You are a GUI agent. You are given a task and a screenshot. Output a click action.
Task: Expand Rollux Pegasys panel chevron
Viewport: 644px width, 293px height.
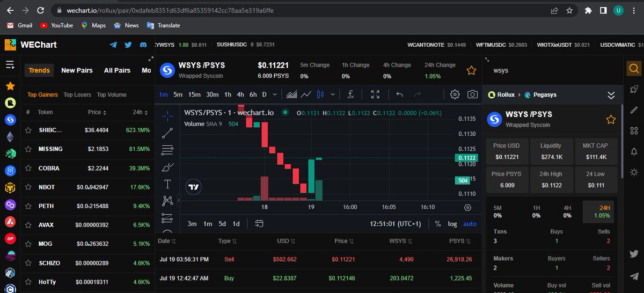click(x=611, y=95)
